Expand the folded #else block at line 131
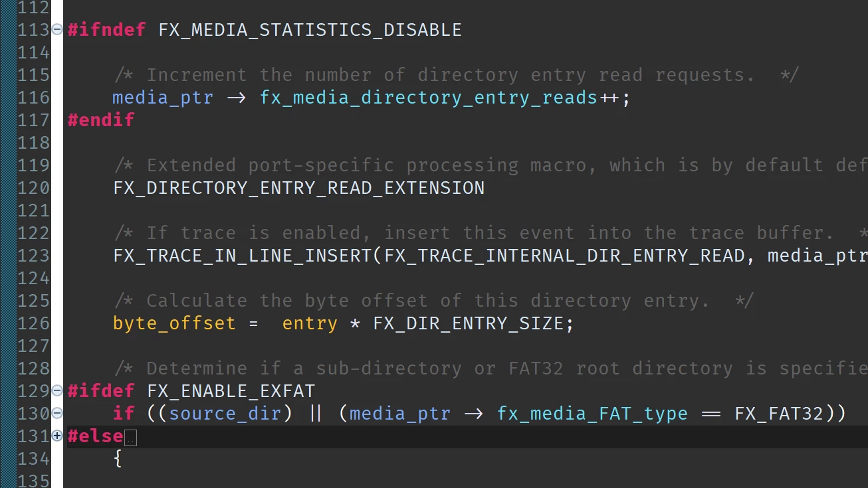This screenshot has height=488, width=868. click(x=57, y=436)
